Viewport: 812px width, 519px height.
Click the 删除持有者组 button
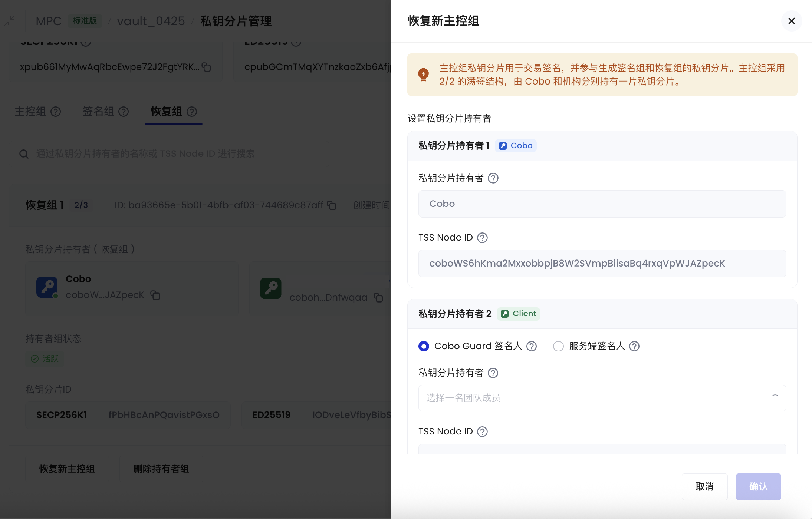[161, 469]
